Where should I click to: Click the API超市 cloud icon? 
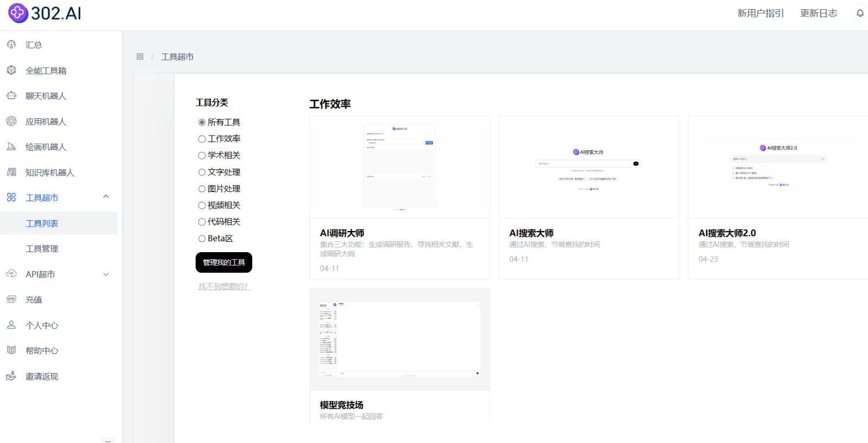pyautogui.click(x=11, y=274)
